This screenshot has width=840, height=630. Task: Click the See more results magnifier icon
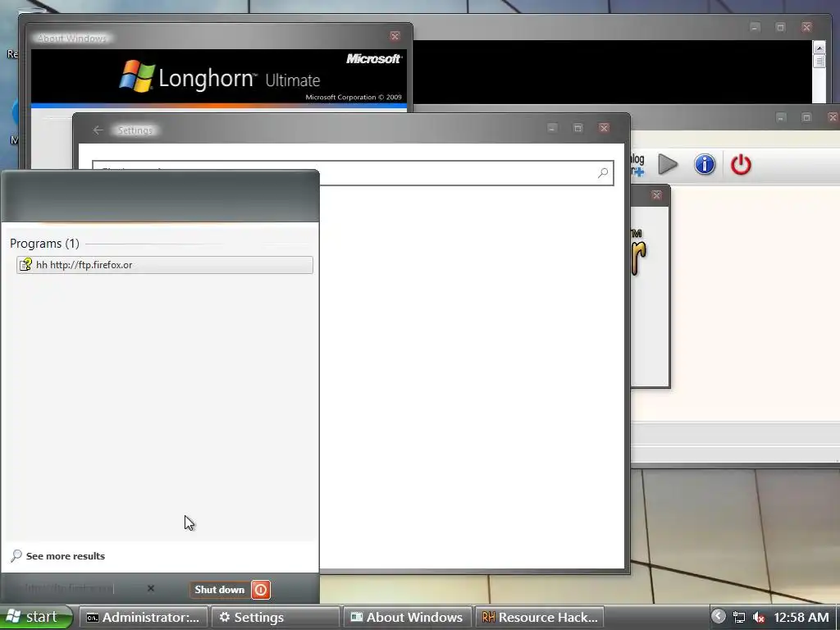[x=16, y=555]
